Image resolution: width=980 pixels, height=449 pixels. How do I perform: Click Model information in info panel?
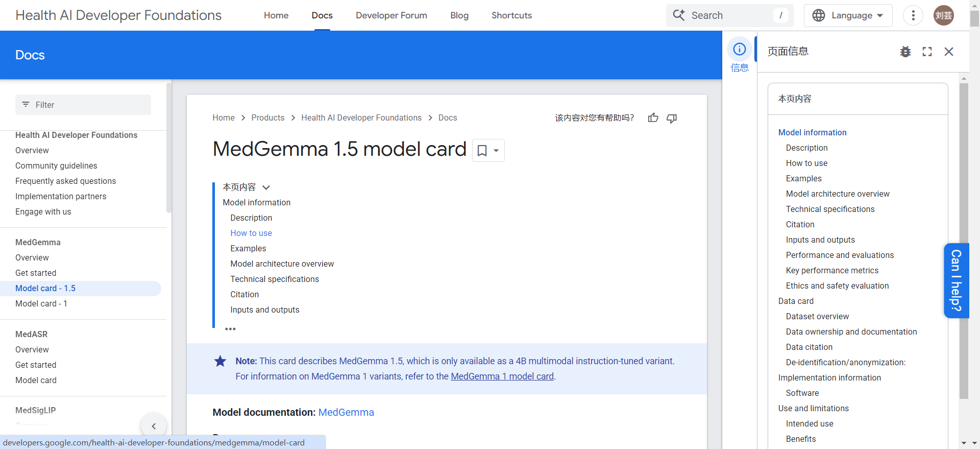coord(812,132)
